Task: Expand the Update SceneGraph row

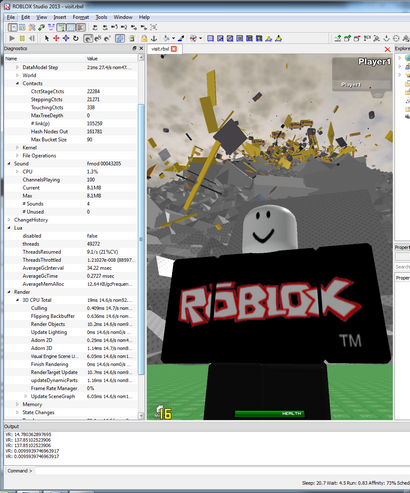Action: 26,396
